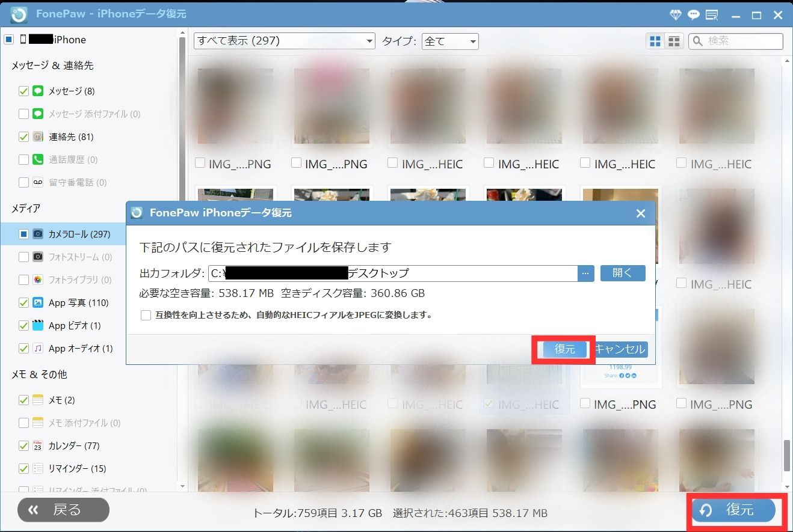Switch to large thumbnail grid view
The image size is (793, 532).
(x=655, y=41)
